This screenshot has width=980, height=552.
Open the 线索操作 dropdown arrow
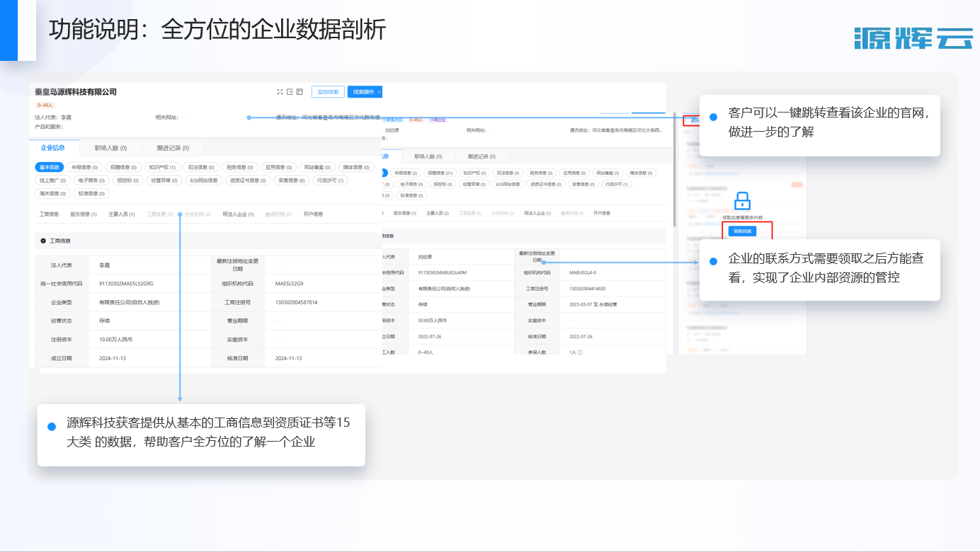pyautogui.click(x=380, y=92)
